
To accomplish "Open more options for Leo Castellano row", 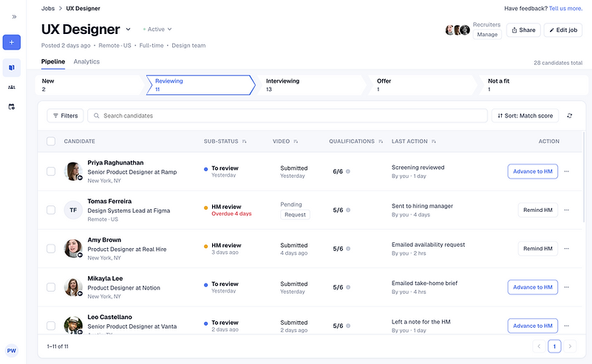I will click(566, 326).
